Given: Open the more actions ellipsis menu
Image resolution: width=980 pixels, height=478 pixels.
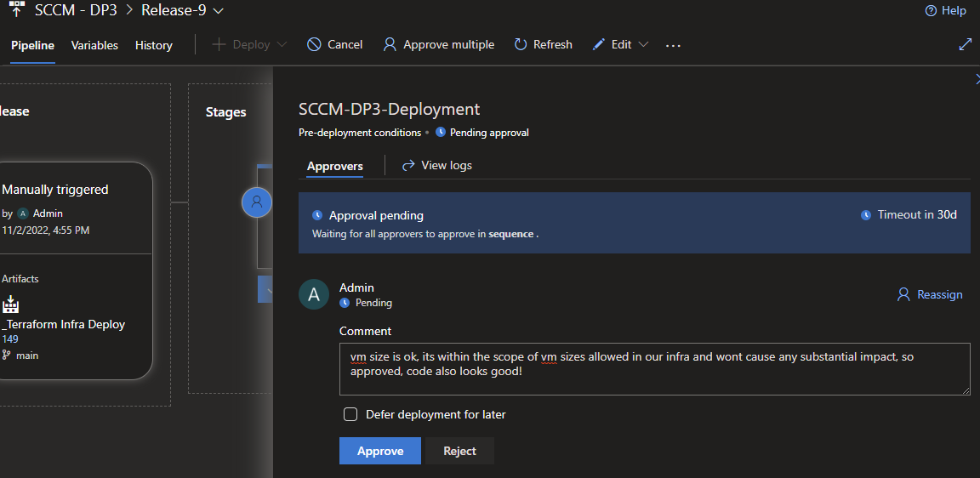Looking at the screenshot, I should 673,46.
